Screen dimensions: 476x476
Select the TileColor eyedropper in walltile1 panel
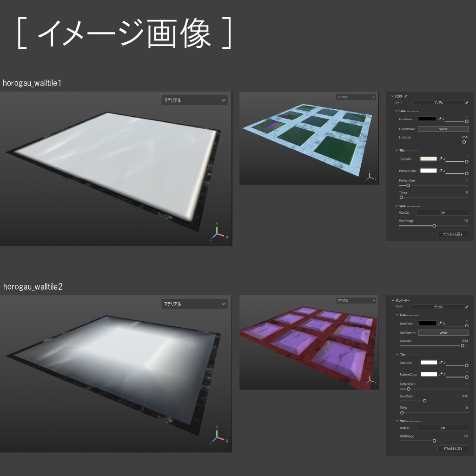(441, 159)
